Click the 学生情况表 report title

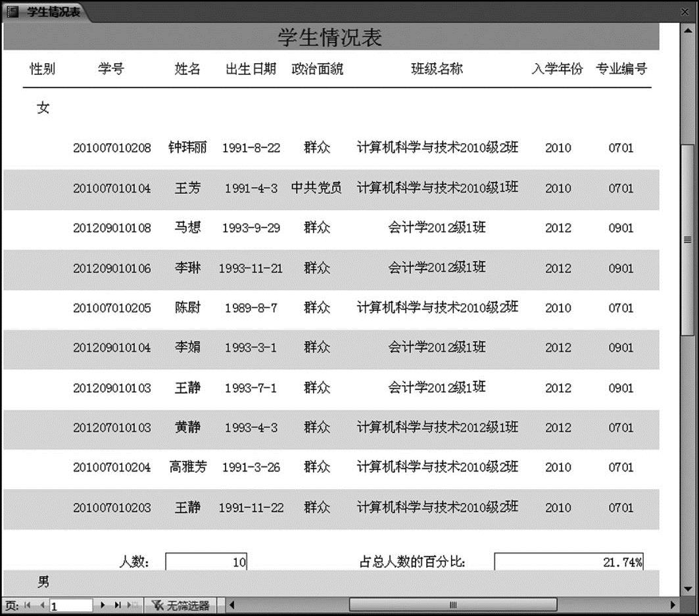(330, 37)
